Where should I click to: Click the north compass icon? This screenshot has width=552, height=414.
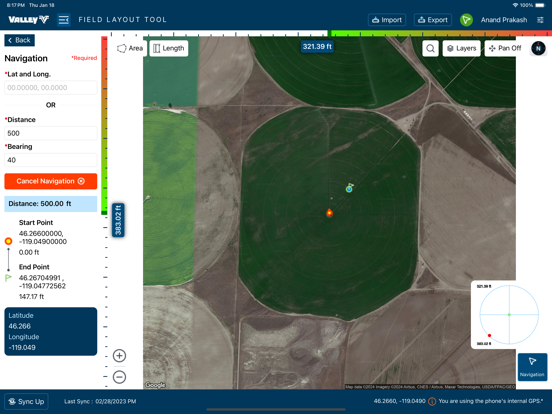[538, 48]
